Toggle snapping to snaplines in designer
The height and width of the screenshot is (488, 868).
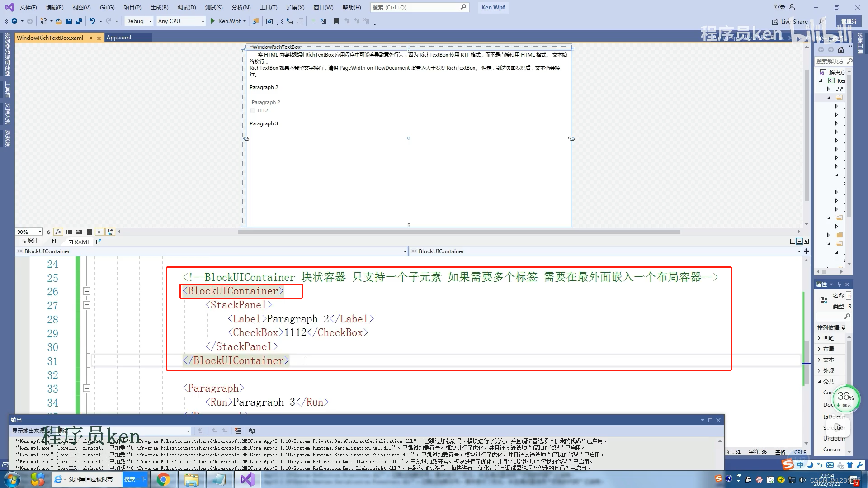pyautogui.click(x=100, y=232)
